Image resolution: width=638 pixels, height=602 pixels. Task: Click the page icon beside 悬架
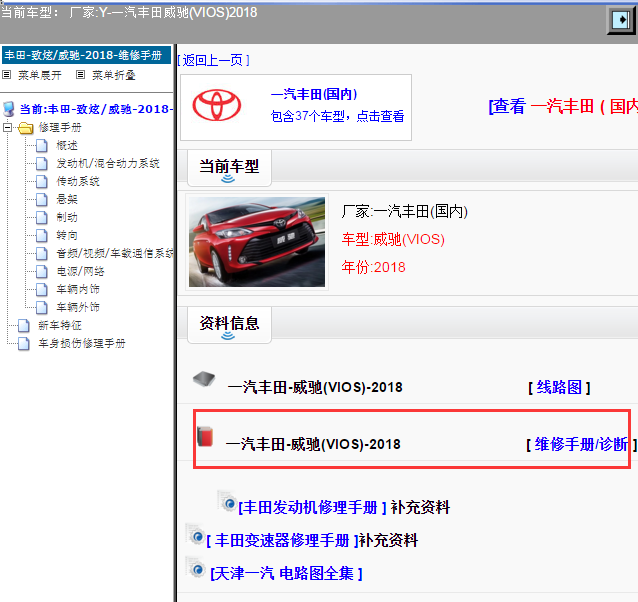pyautogui.click(x=42, y=199)
